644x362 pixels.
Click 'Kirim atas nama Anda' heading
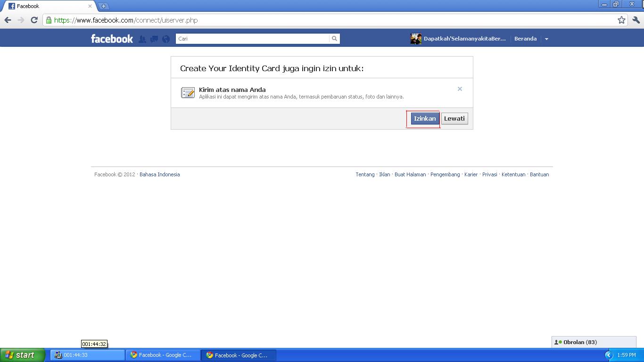point(232,90)
